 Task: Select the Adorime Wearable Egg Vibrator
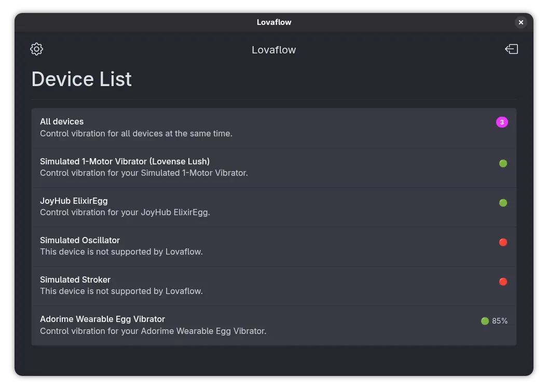click(273, 325)
